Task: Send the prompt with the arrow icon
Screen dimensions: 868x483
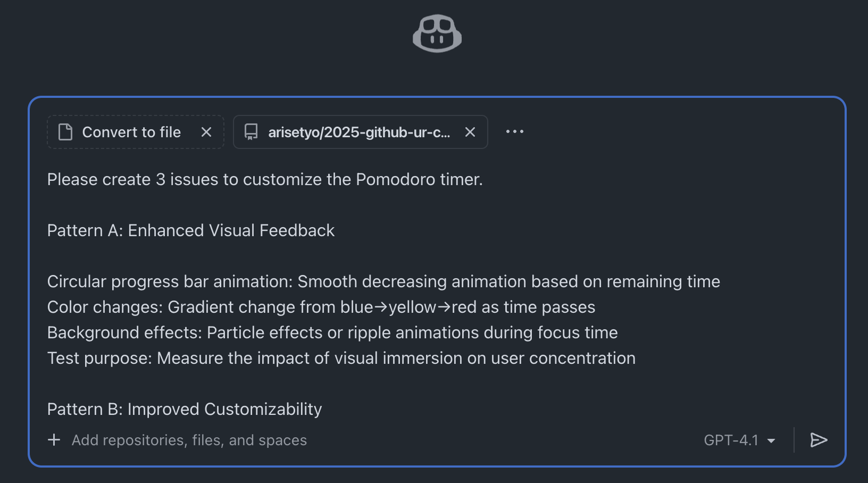Action: point(819,440)
